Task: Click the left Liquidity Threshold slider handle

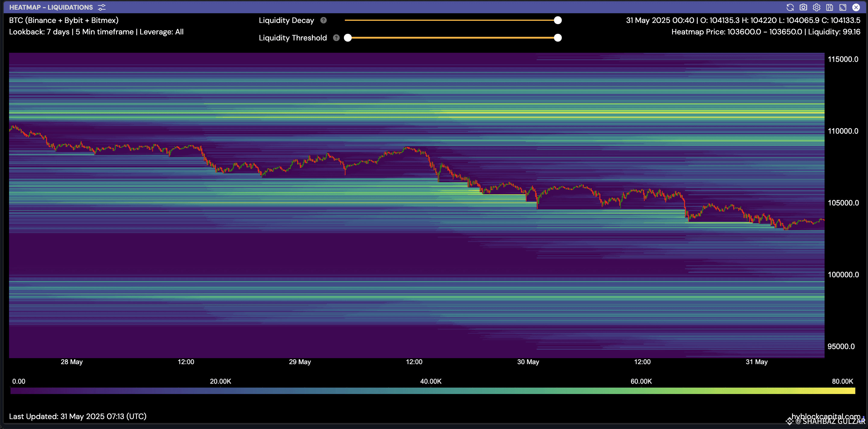Action: pos(348,38)
